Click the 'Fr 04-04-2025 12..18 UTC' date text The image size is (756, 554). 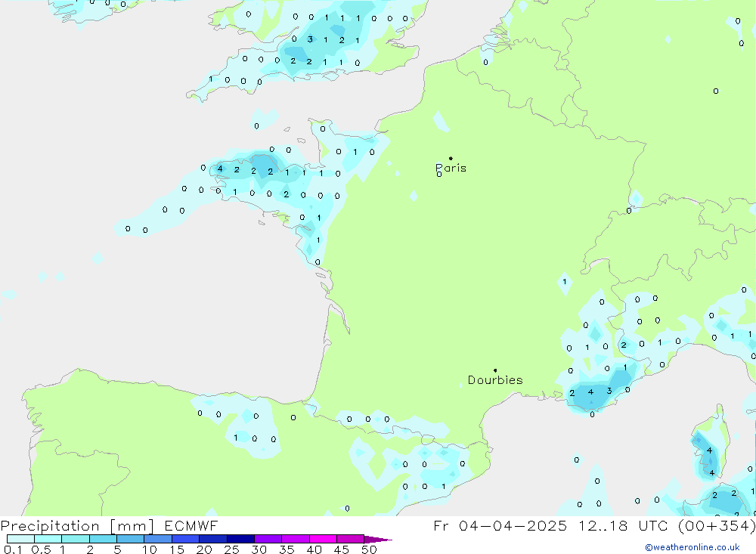[553, 525]
